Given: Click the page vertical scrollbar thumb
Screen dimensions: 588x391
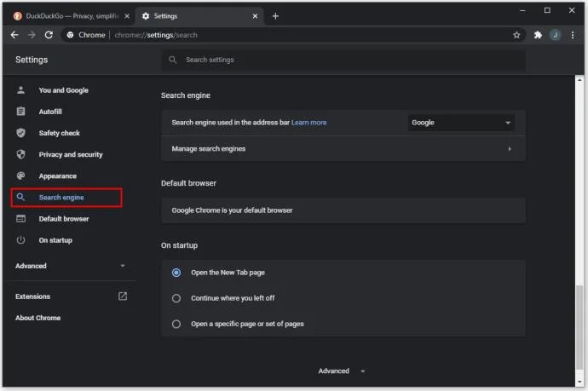Looking at the screenshot, I should pyautogui.click(x=579, y=327).
